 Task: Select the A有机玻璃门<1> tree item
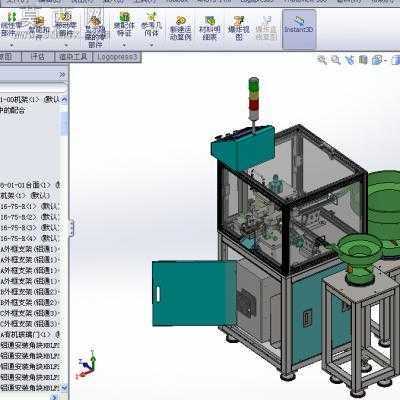[x=30, y=334]
